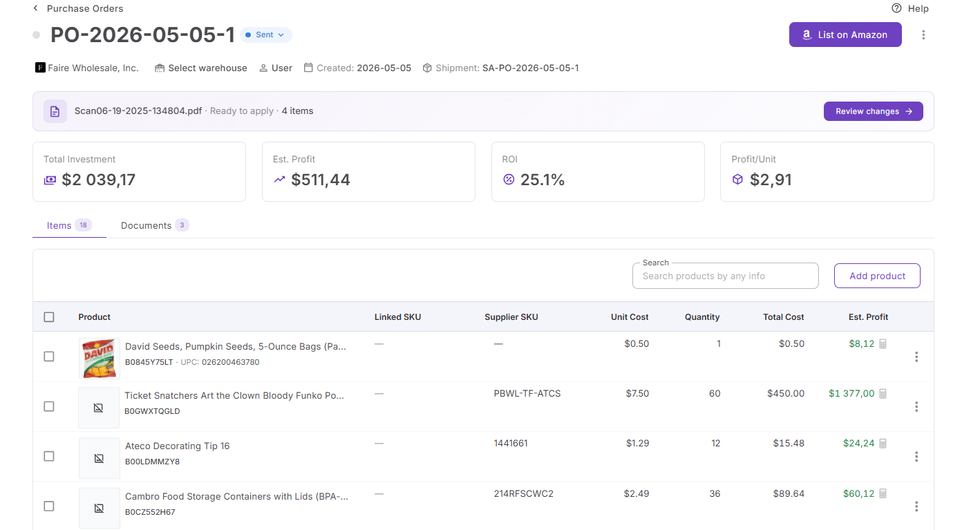Click the Amazon logo in List button
980x530 pixels.
coord(807,35)
